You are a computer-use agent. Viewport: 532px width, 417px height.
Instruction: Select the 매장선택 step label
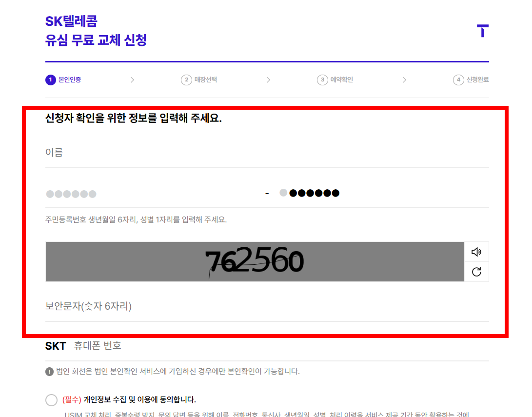(x=206, y=79)
